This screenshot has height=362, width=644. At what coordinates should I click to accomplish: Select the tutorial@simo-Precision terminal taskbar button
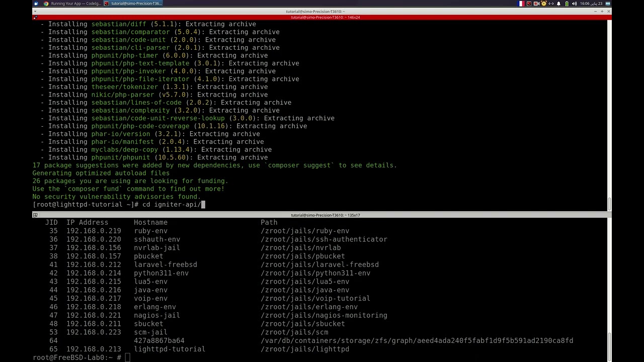pos(133,4)
